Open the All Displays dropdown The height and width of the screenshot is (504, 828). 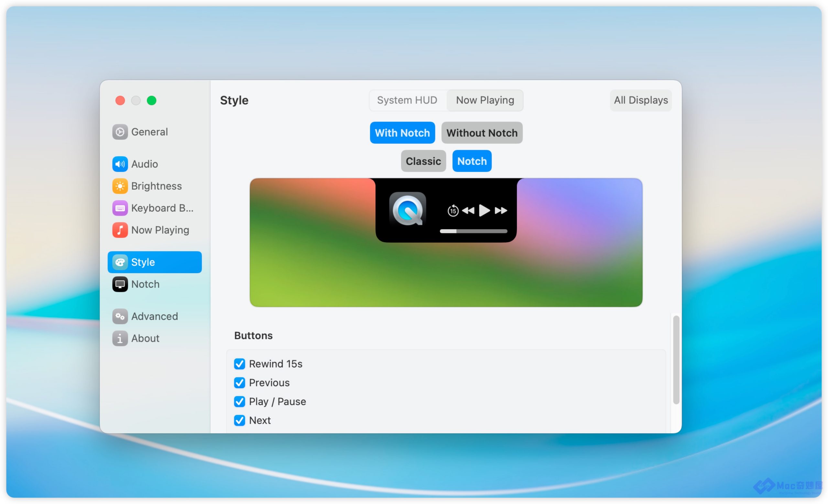[640, 100]
